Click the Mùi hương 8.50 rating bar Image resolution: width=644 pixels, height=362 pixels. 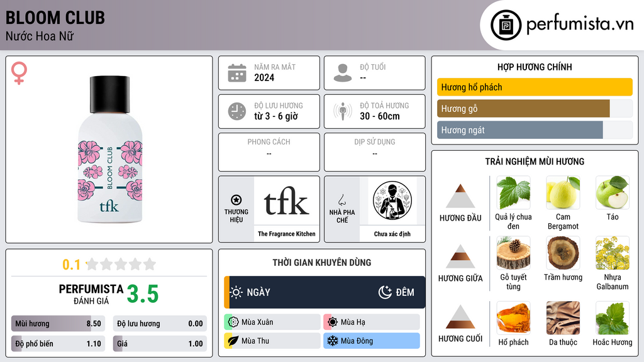point(58,324)
